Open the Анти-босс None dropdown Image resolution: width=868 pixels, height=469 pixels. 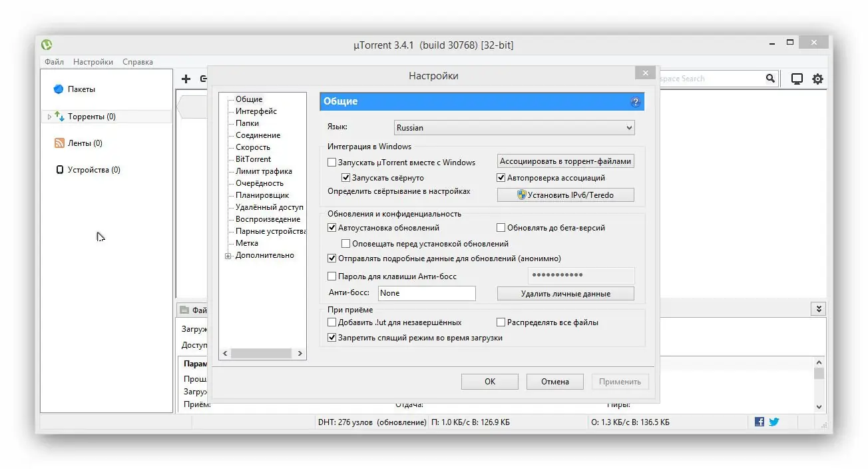427,293
